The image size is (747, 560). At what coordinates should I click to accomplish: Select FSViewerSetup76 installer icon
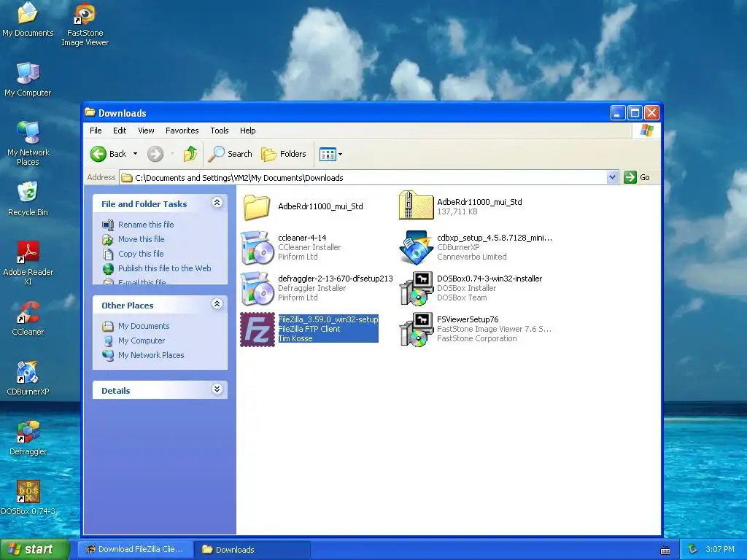pos(416,330)
